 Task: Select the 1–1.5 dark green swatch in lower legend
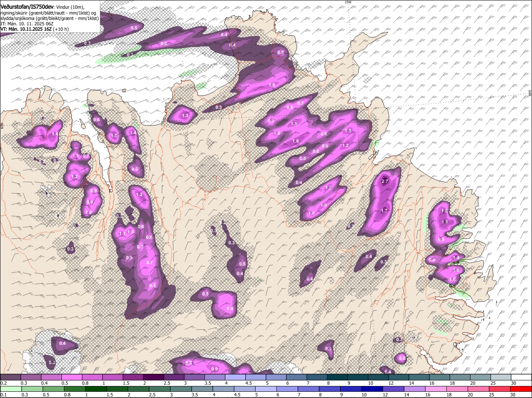coord(96,389)
